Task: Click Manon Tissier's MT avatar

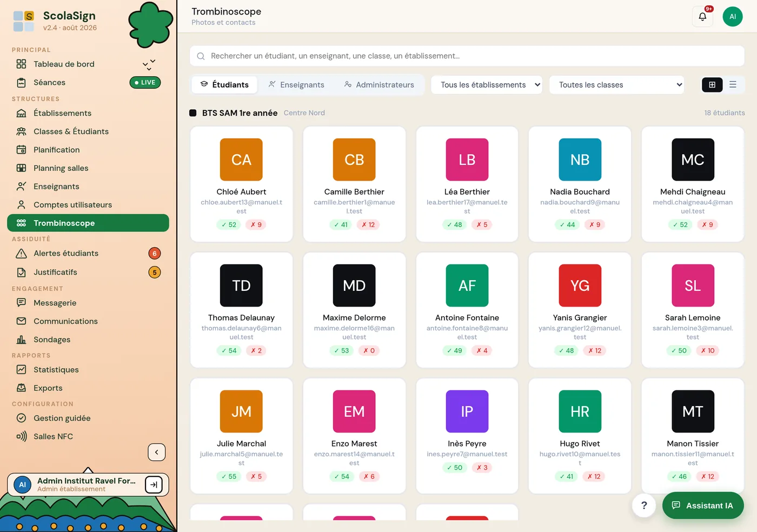Action: 693,411
